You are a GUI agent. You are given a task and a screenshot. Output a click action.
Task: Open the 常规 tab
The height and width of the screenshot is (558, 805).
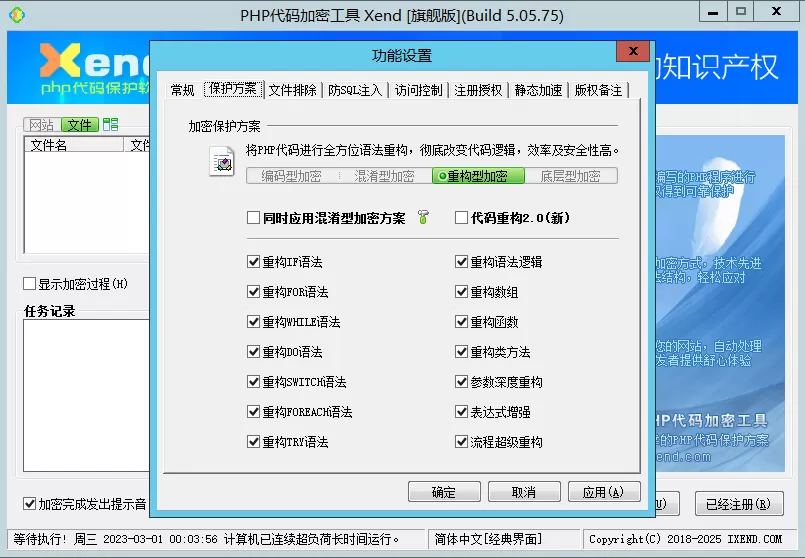tap(183, 90)
